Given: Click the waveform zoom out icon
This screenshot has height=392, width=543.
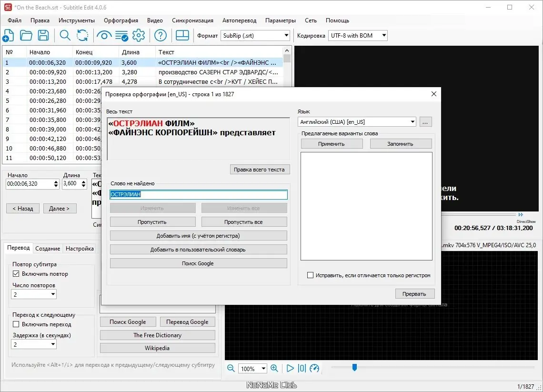Looking at the screenshot, I should point(231,369).
